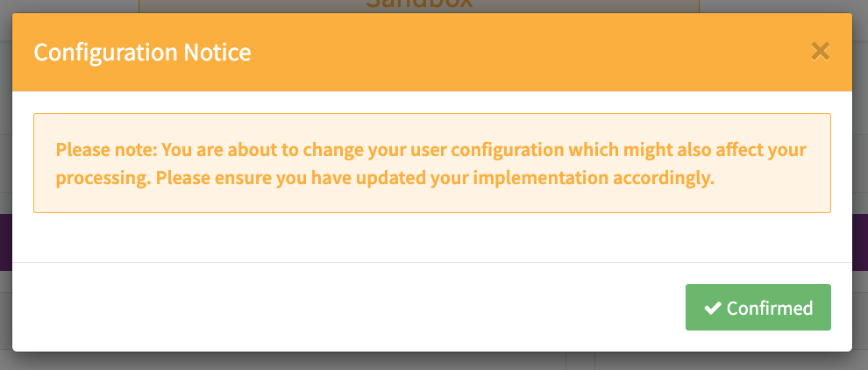Click the partially hidden Sandbox heading
The image size is (868, 370).
pos(419,4)
